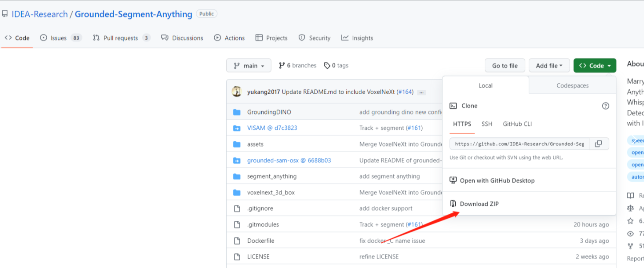Click the voxelnext_3d_box folder icon
Image resolution: width=644 pixels, height=268 pixels.
point(237,192)
